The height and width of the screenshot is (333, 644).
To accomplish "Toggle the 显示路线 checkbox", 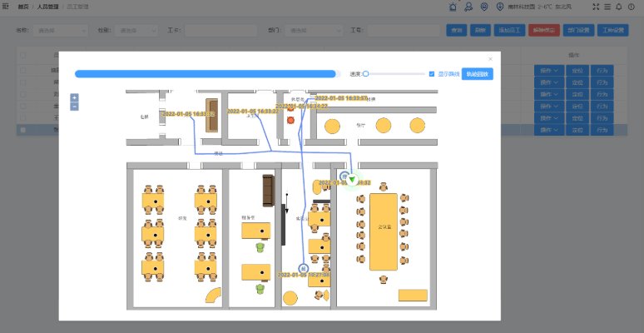I will (432, 74).
